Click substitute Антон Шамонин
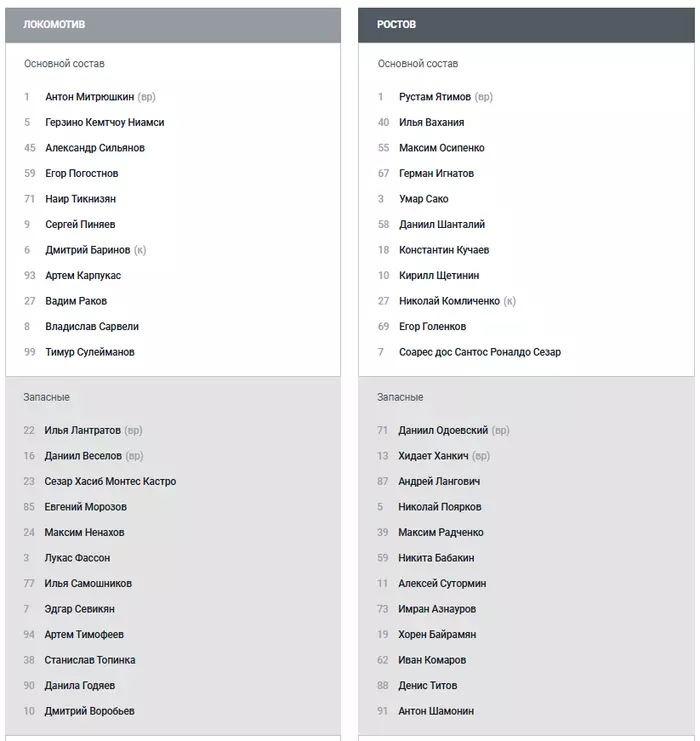Image resolution: width=700 pixels, height=741 pixels. coord(436,711)
